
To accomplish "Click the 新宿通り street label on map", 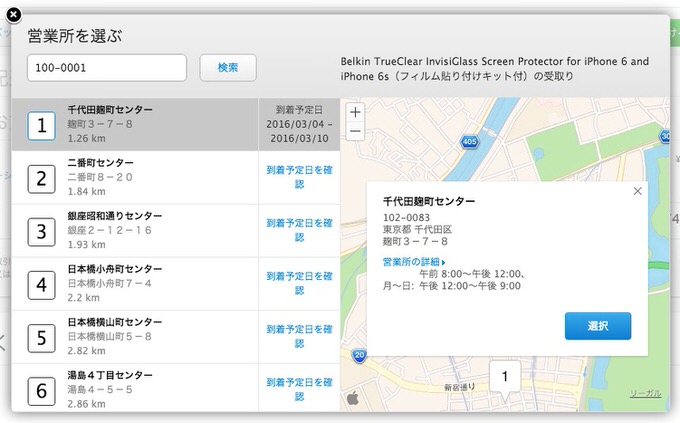I will (x=460, y=387).
